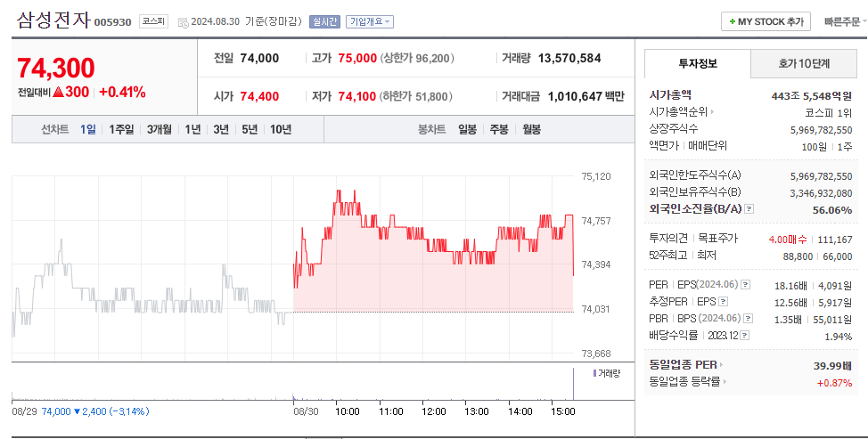Viewport: 868px width, 439px height.
Task: Select the 3년 line chart period
Action: [221, 129]
